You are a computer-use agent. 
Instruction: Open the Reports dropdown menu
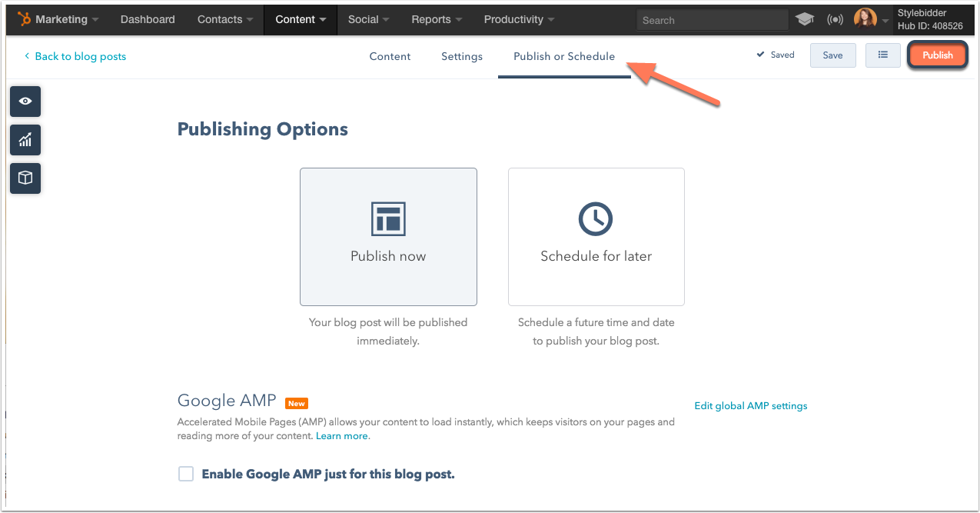coord(437,19)
